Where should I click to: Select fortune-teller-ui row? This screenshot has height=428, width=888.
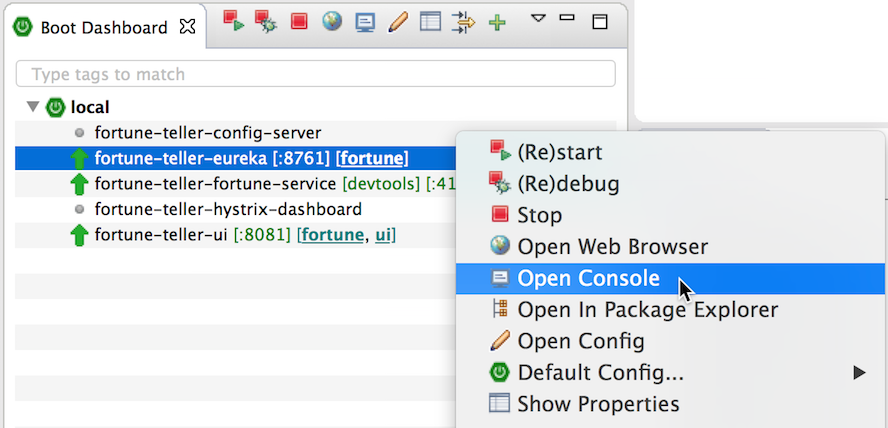pyautogui.click(x=236, y=235)
